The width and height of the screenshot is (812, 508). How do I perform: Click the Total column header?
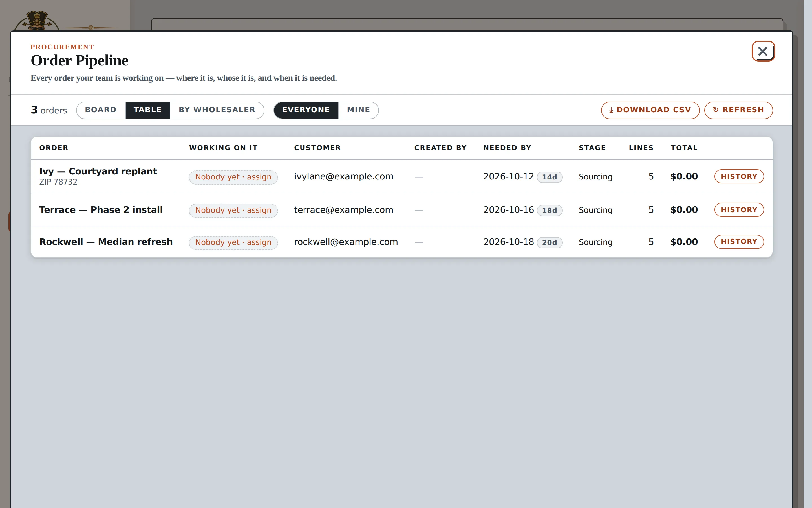pyautogui.click(x=684, y=148)
